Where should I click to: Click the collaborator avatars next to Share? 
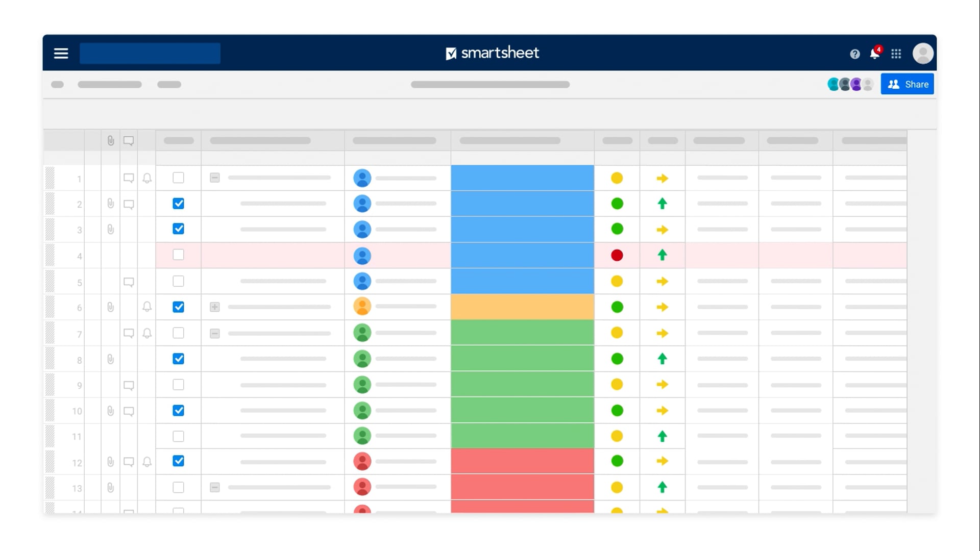click(850, 84)
